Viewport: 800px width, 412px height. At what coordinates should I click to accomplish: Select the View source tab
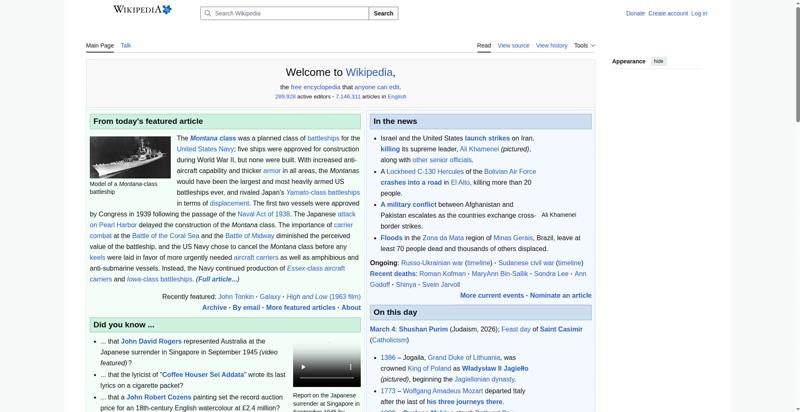[x=513, y=45]
